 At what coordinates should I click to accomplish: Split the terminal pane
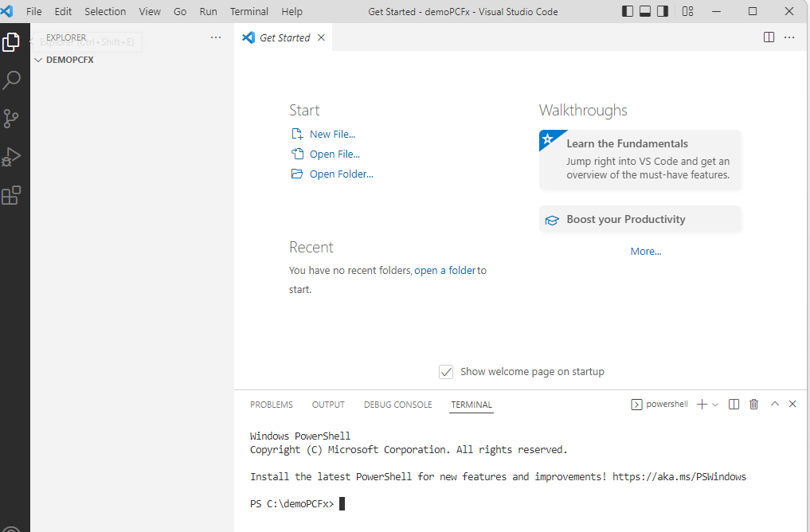tap(734, 405)
